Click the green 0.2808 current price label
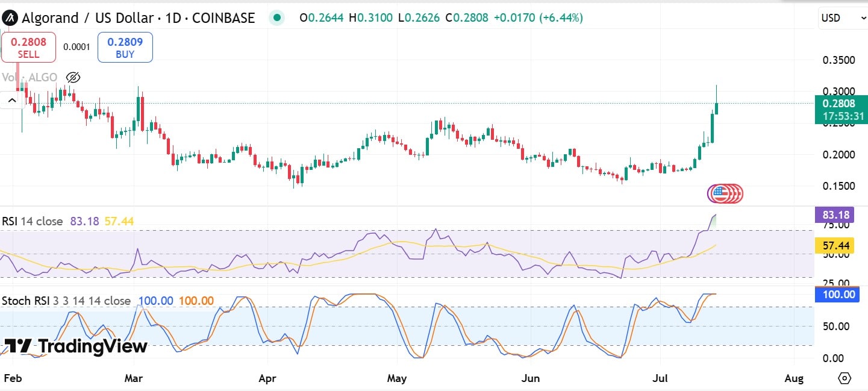Screen dimensions: 868x391 coord(840,104)
